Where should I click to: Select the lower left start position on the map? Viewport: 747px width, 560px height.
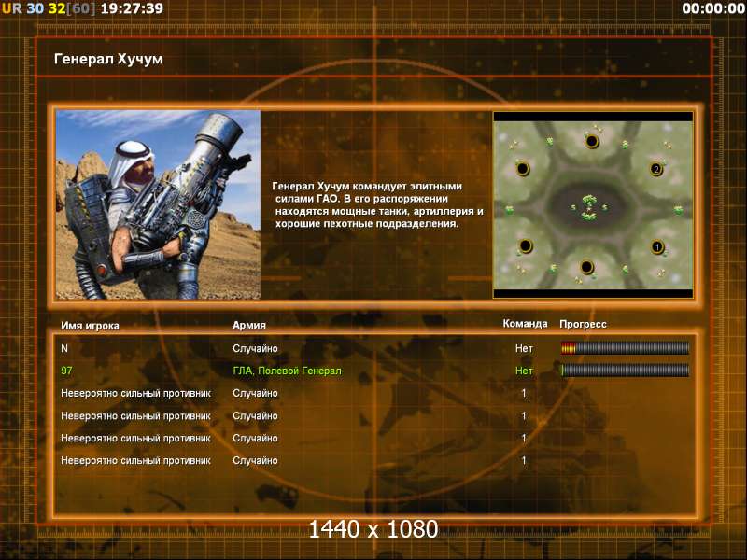[525, 245]
